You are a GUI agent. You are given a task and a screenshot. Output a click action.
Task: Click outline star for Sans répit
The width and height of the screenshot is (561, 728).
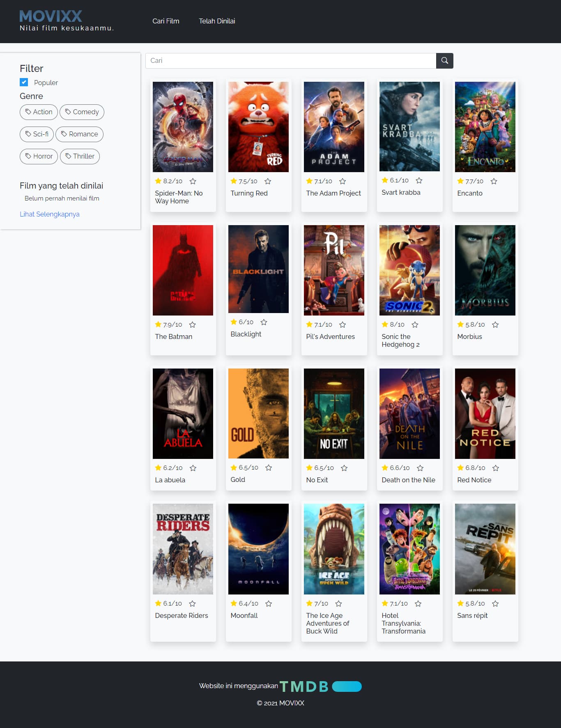coord(495,604)
